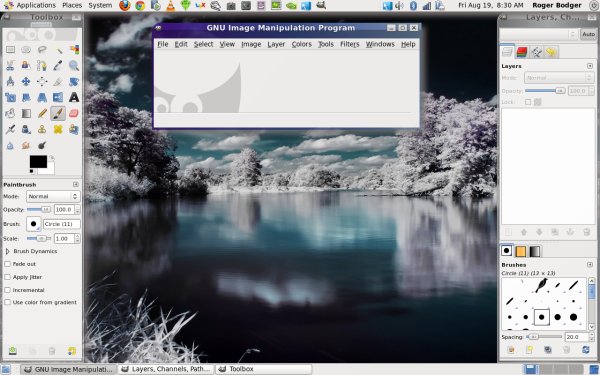The image size is (600, 375).
Task: Click the Layers, Channels, Path... taskbar button
Action: click(166, 369)
